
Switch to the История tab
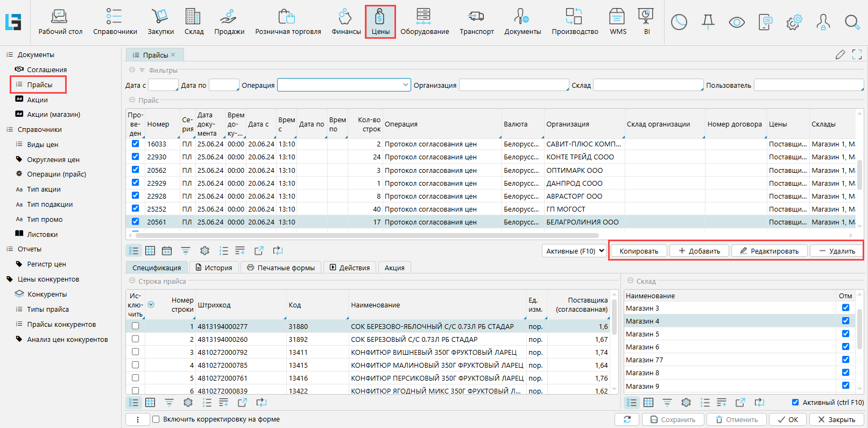[214, 268]
